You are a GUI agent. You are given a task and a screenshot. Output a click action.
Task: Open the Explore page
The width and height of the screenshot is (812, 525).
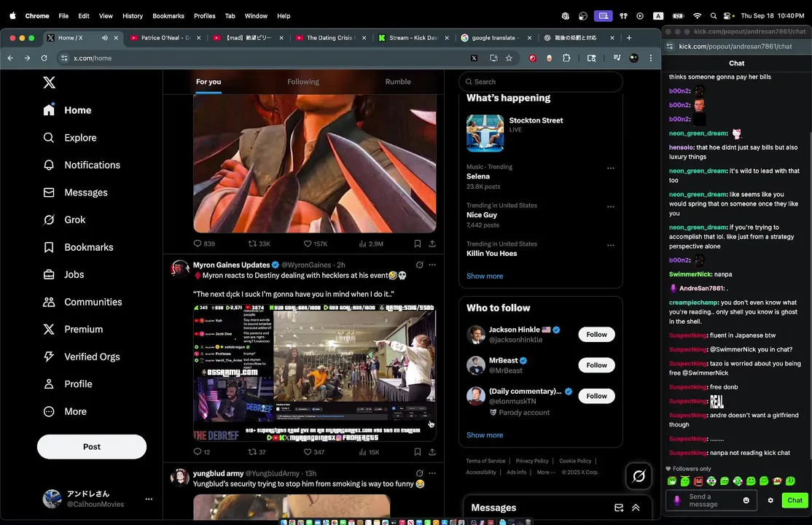(70, 137)
